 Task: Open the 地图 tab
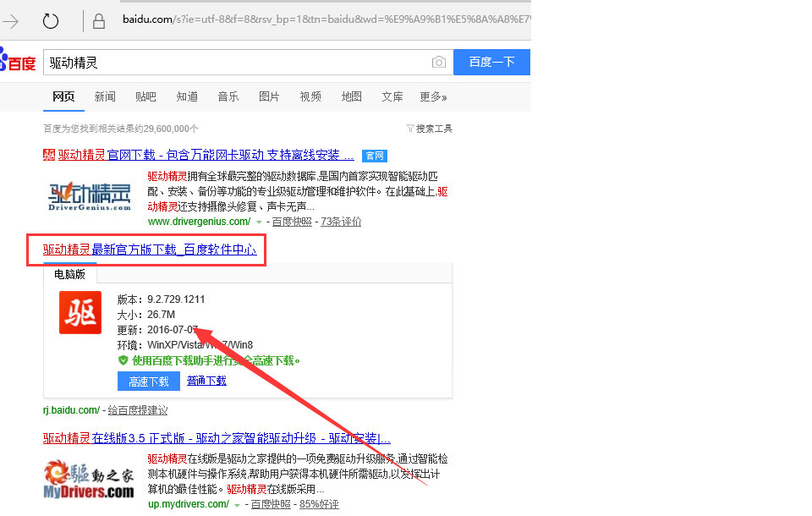click(351, 97)
